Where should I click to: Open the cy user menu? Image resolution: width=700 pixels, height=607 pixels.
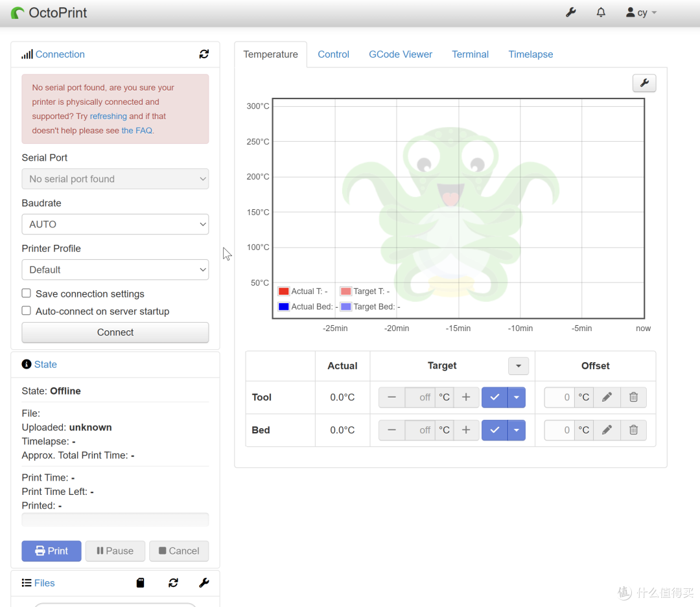[641, 12]
